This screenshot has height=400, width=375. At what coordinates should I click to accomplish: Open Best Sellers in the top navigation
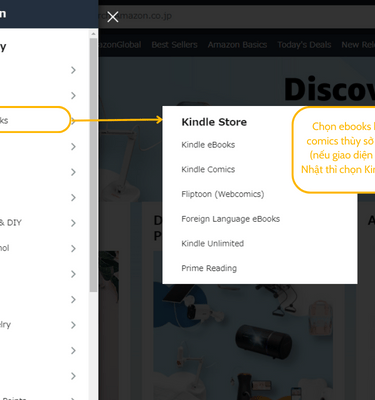(174, 45)
